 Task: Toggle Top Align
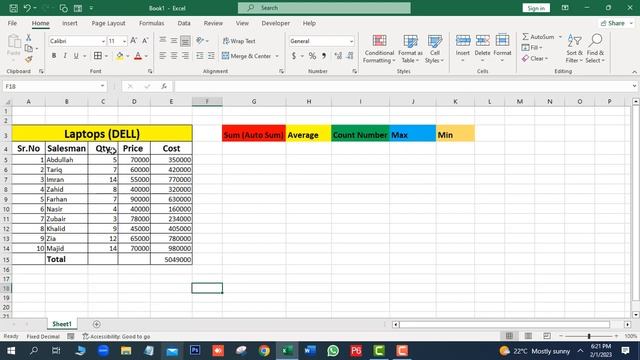[163, 40]
